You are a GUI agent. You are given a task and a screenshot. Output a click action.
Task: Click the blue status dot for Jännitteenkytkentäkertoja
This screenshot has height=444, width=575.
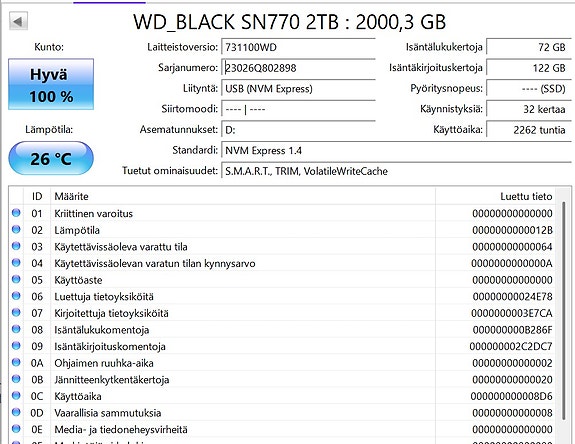(x=16, y=379)
